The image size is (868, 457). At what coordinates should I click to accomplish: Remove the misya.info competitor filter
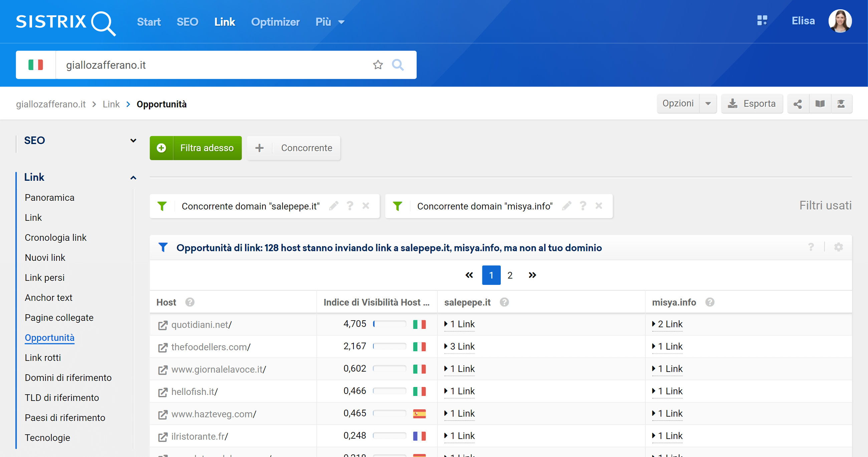click(x=599, y=206)
